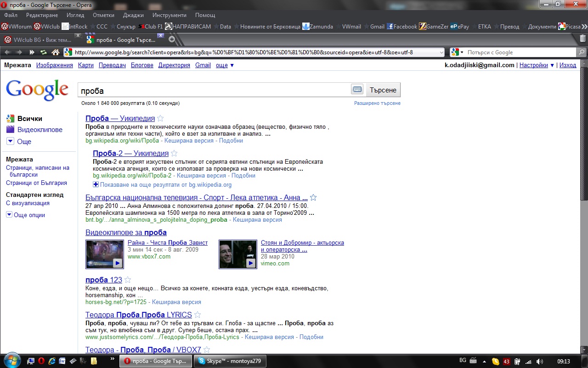The width and height of the screenshot is (588, 368).
Task: Open the Zamunda bookmark
Action: click(317, 27)
